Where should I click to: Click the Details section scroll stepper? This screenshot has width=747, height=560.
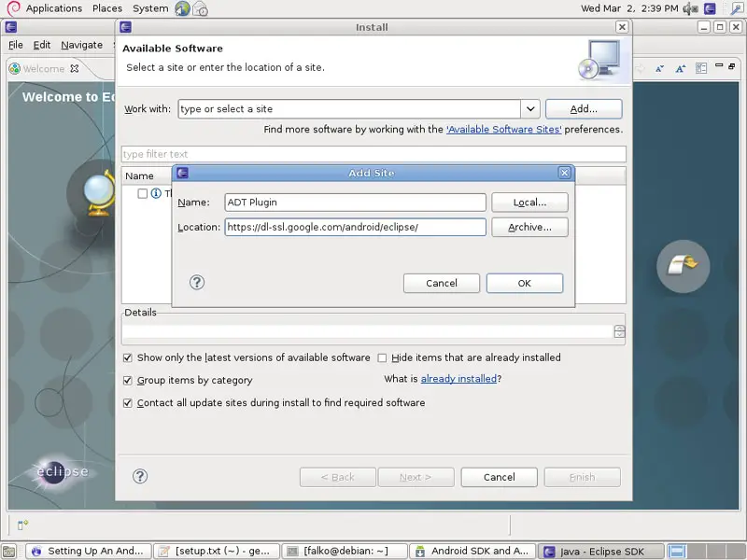click(619, 331)
